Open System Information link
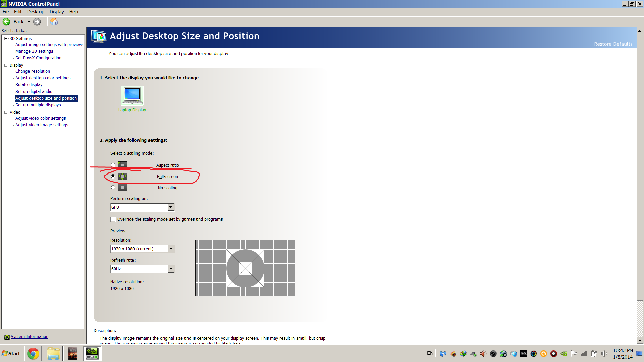Viewport: 644px width, 362px height. [x=30, y=337]
